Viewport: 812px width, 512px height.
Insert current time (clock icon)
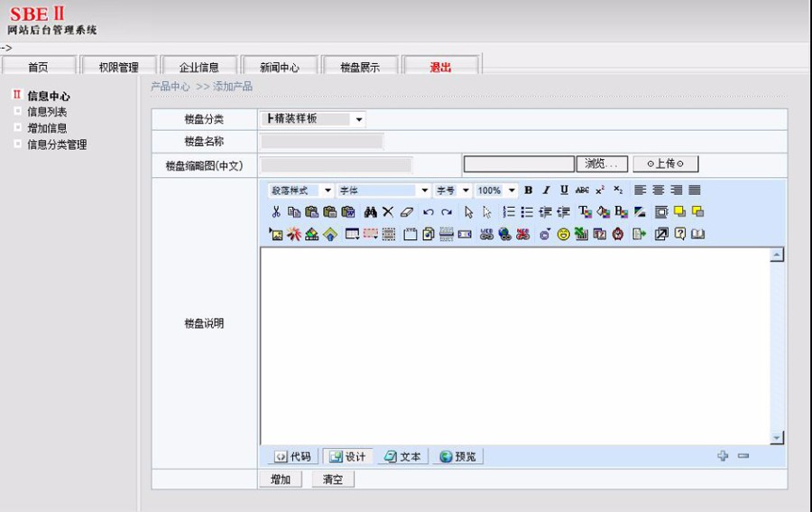(618, 234)
